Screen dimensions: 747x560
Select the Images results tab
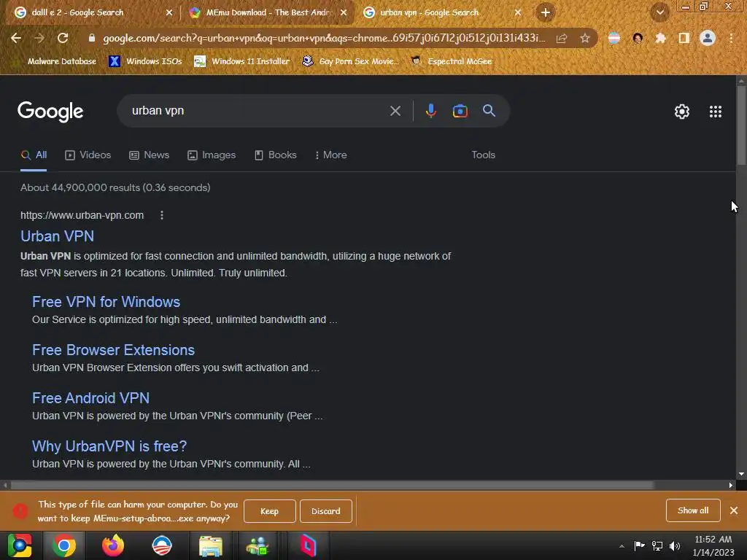pyautogui.click(x=212, y=155)
